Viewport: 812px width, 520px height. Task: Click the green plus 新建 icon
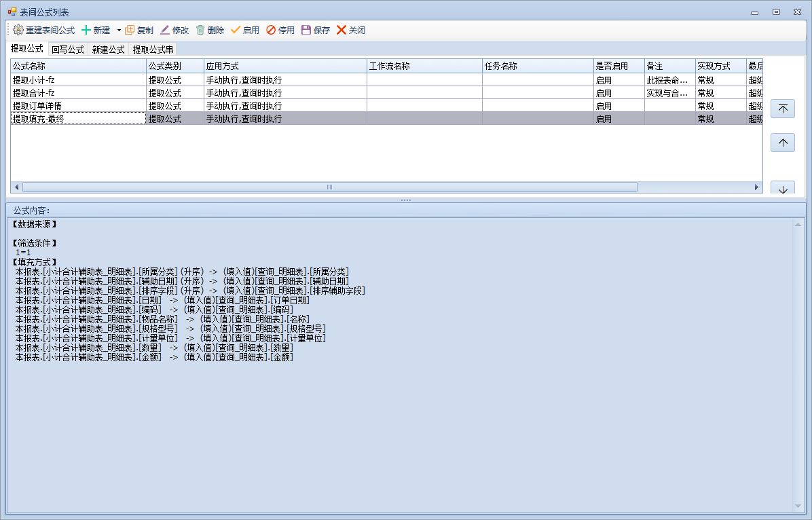[86, 30]
